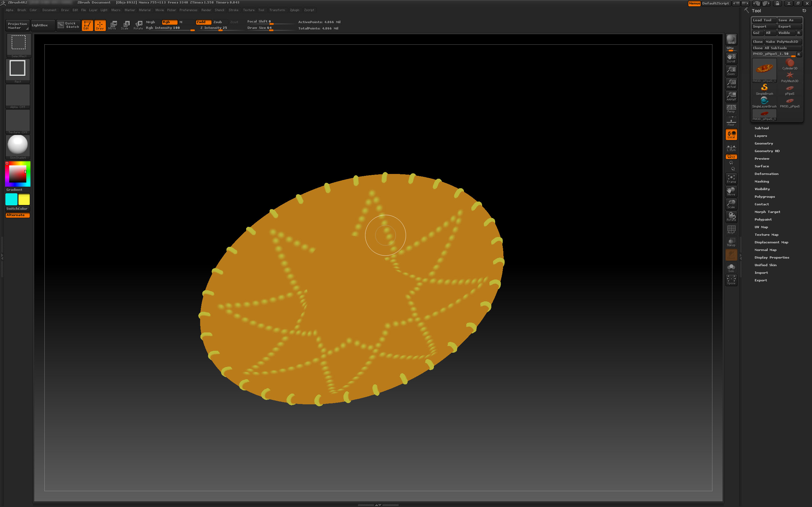Click the Load Tool button

click(x=763, y=20)
